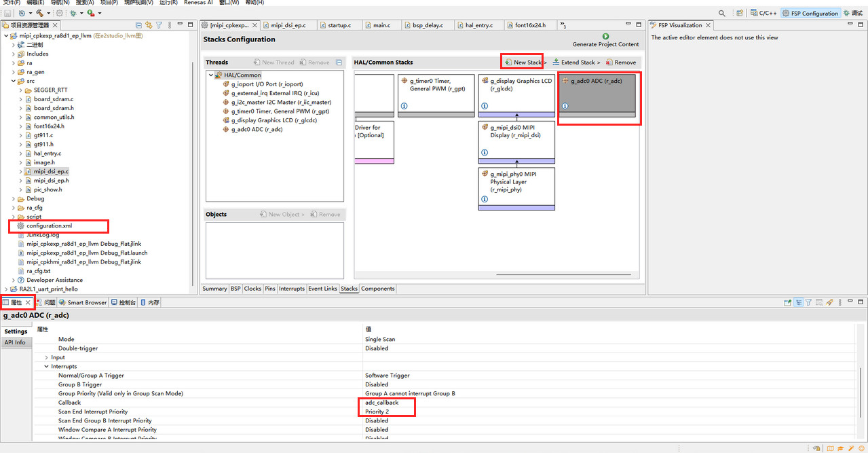Open the hidden editor tabs overflow list
868x453 pixels.
[563, 25]
